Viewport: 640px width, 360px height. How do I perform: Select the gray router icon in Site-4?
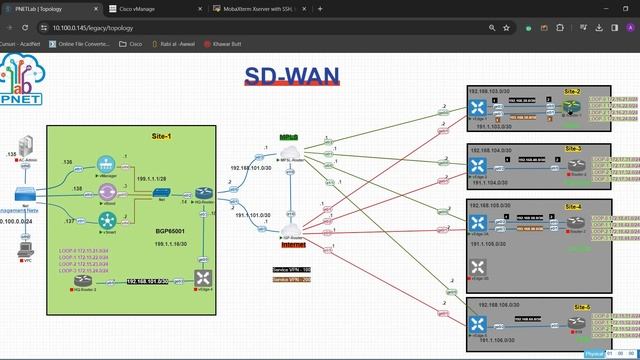(x=576, y=222)
